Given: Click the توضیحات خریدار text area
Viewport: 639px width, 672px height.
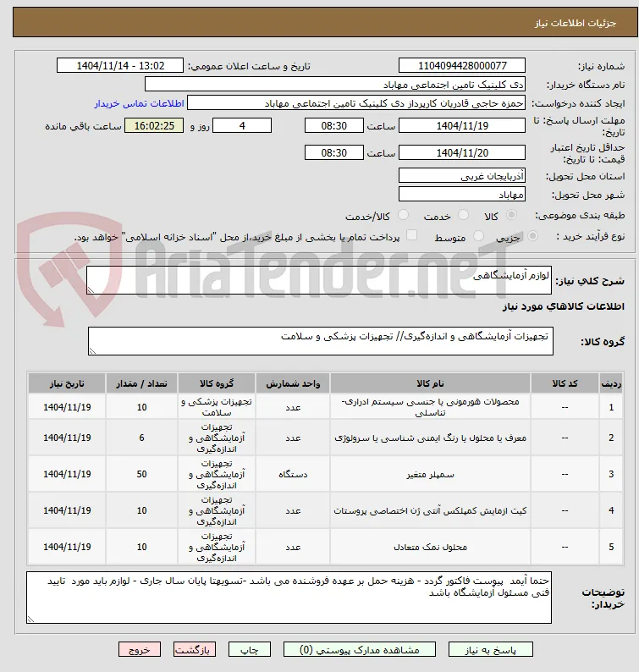Looking at the screenshot, I should (x=289, y=598).
